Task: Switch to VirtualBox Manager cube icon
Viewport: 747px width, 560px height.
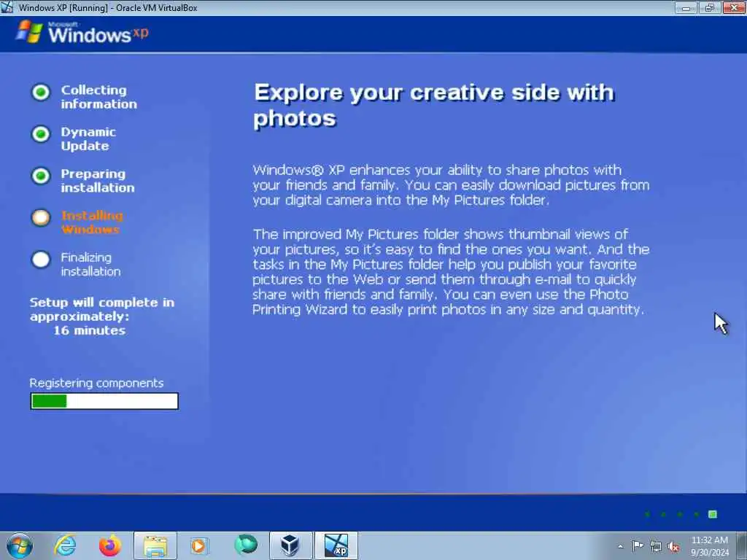Action: (290, 545)
